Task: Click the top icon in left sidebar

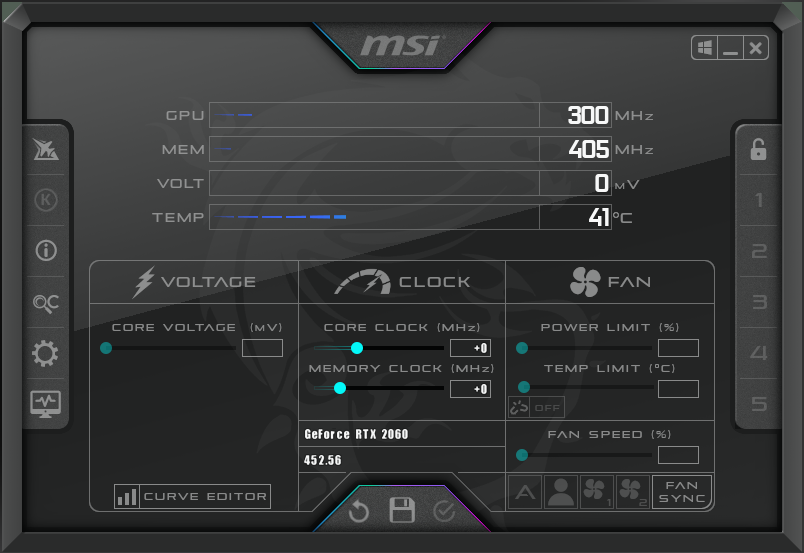Action: coord(46,150)
